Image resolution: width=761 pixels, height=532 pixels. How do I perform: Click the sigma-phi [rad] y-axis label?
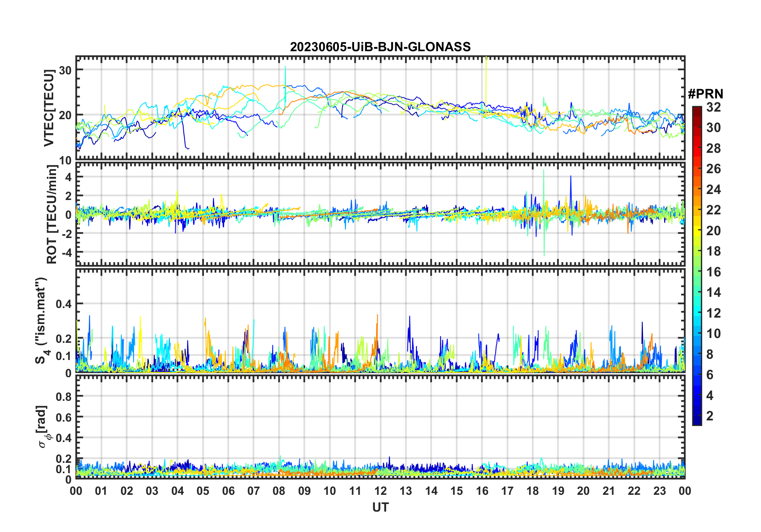point(42,427)
